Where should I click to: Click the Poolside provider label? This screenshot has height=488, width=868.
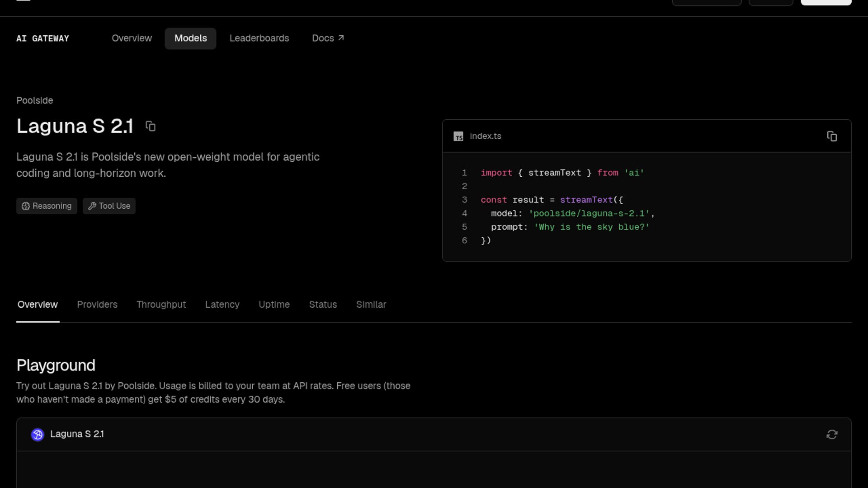(35, 100)
